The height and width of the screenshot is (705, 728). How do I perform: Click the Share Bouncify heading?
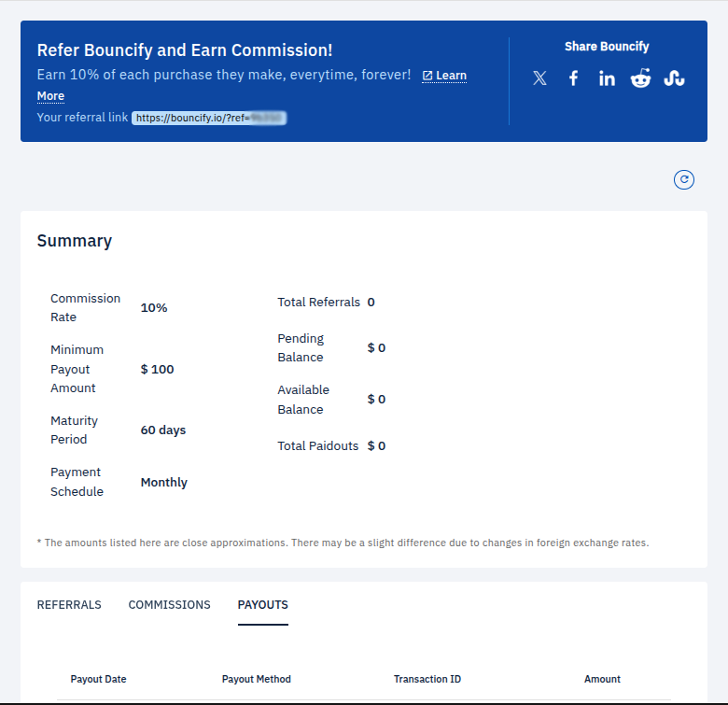(607, 47)
